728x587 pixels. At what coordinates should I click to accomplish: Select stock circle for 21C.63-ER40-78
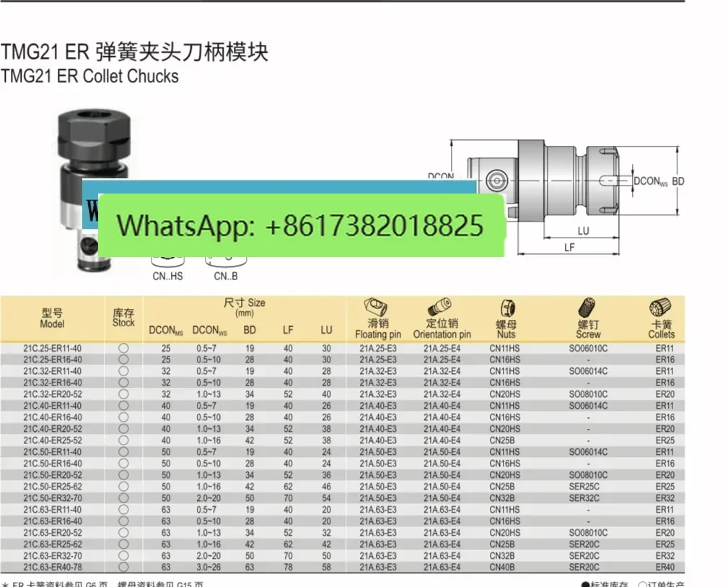pos(123,567)
